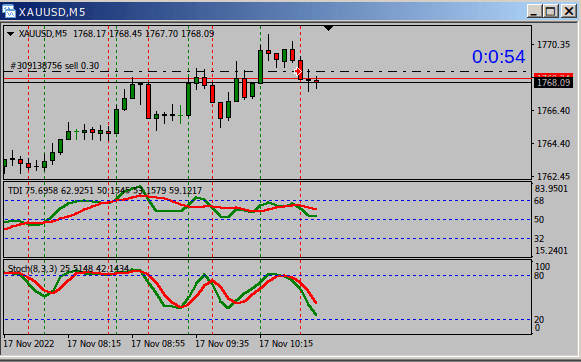Viewport: 581px width, 362px height.
Task: Click the 17 Nov 08:15 time label
Action: (94, 343)
